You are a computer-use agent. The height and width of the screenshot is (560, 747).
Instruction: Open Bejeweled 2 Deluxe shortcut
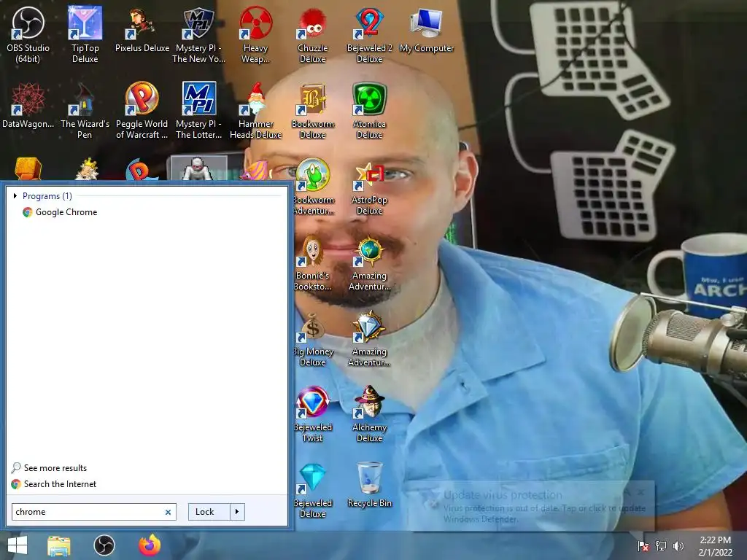(x=370, y=35)
